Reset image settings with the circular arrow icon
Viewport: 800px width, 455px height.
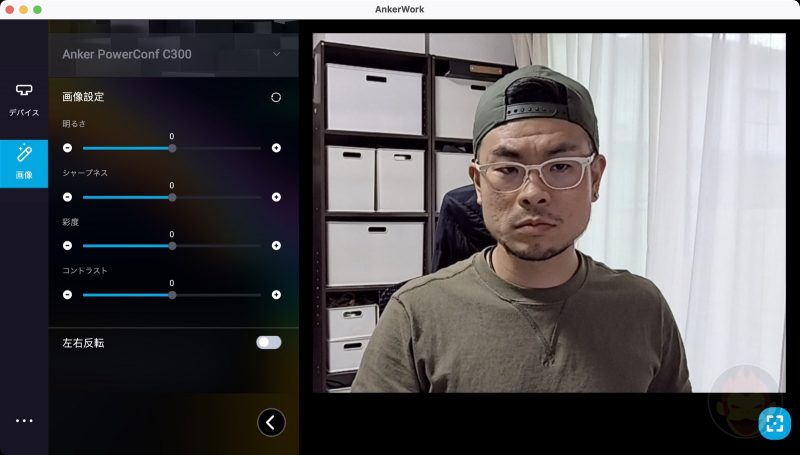pyautogui.click(x=276, y=97)
